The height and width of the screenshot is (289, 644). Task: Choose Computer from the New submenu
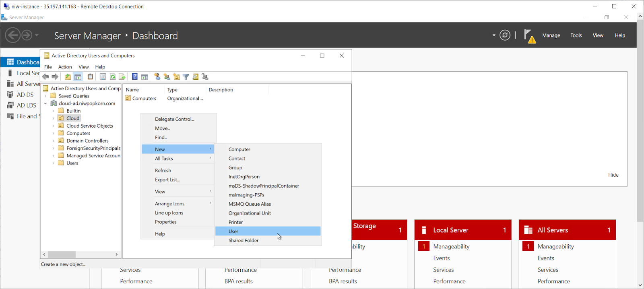[268, 149]
